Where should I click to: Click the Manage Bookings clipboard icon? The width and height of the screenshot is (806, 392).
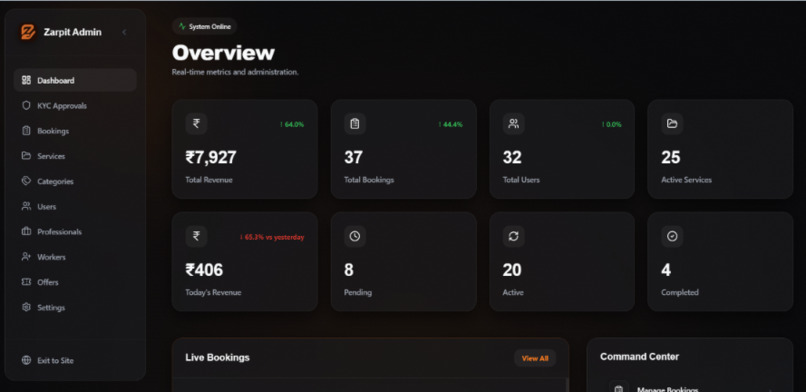pos(619,388)
